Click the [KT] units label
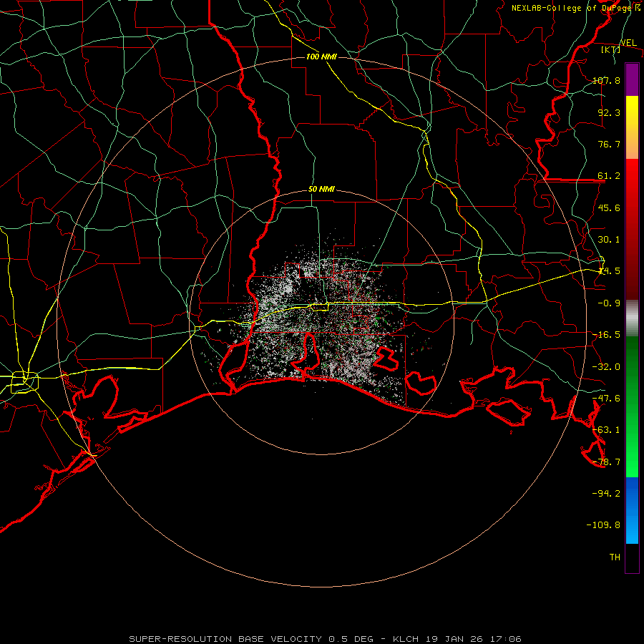 tap(611, 49)
